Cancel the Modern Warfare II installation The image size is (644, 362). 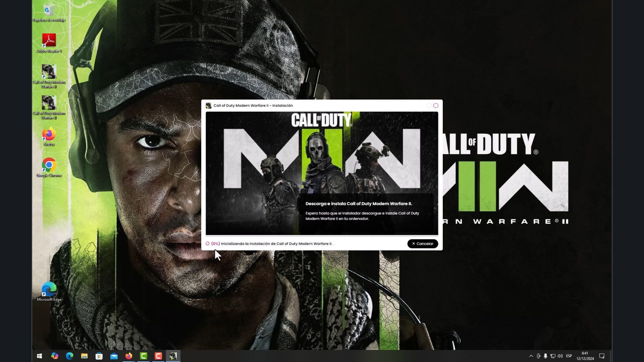[423, 244]
